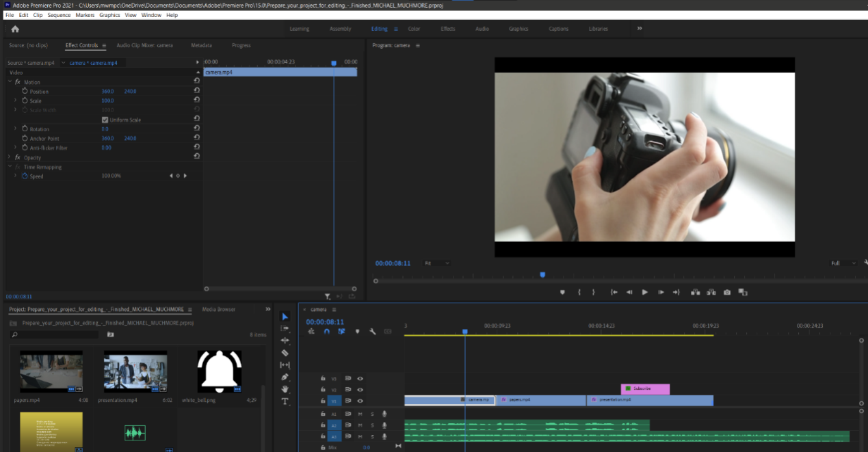868x452 pixels.
Task: Open Timeline display settings wrench
Action: 373,332
